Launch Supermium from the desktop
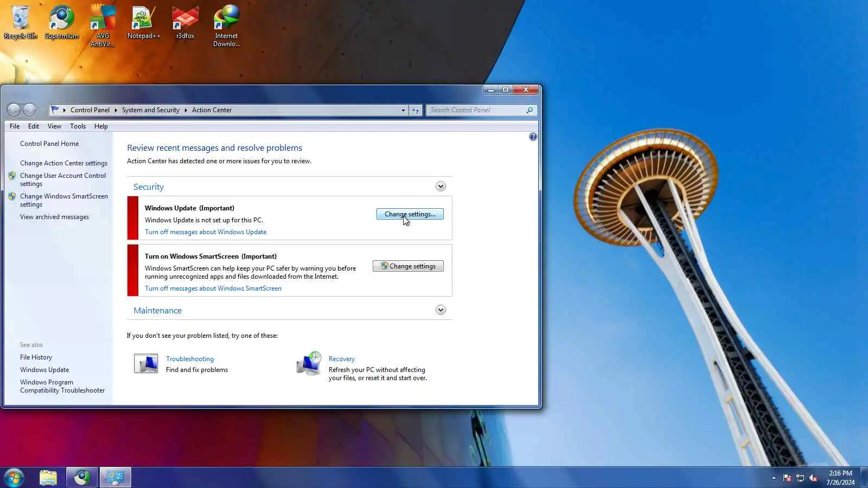 point(61,22)
